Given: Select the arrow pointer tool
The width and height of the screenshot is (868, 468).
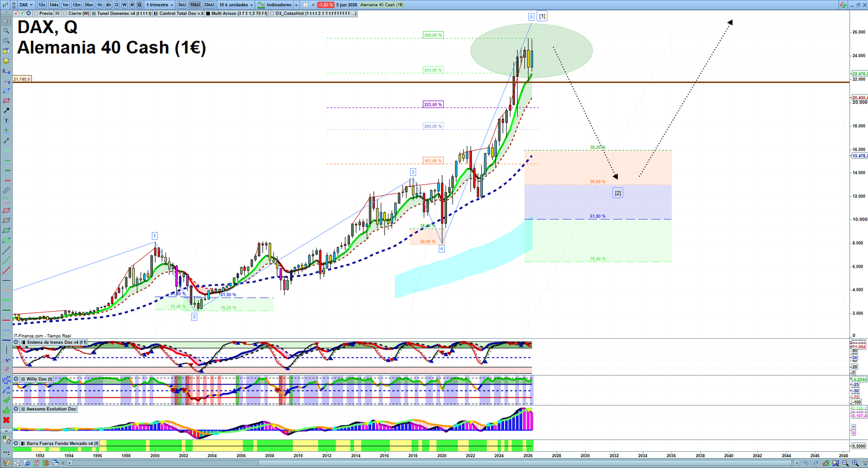Looking at the screenshot, I should [6, 21].
